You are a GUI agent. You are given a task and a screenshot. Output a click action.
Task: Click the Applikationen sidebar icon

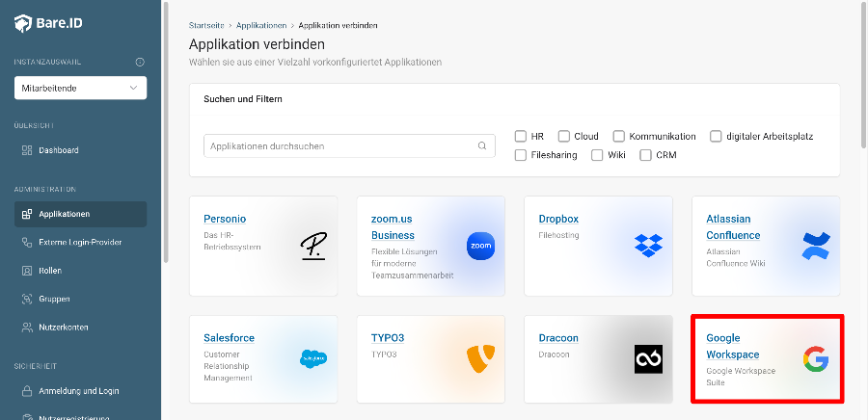coord(27,214)
